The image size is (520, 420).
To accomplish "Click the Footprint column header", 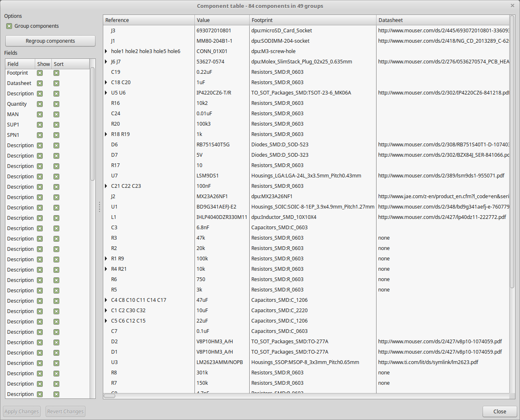I will pyautogui.click(x=312, y=20).
